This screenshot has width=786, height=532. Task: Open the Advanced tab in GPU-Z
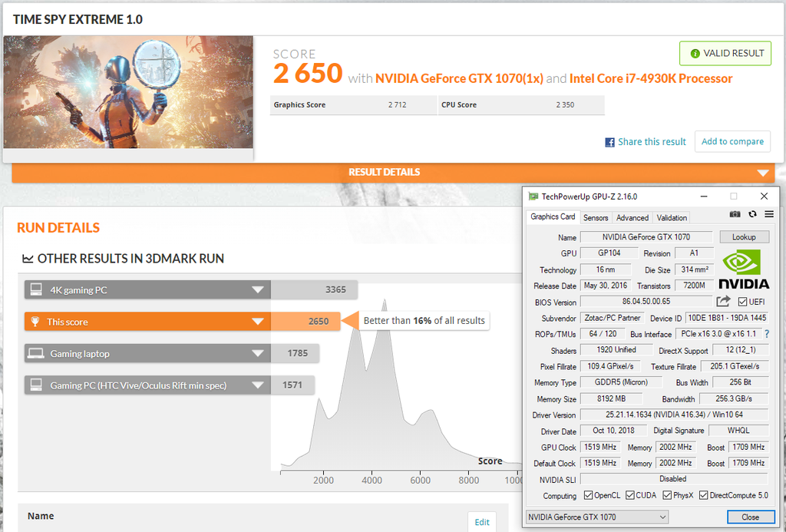(632, 217)
